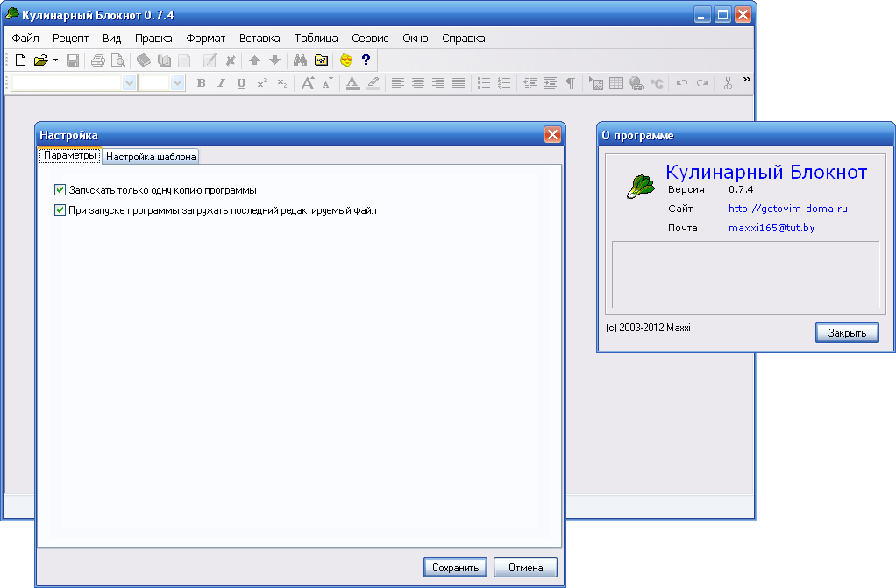
Task: Click the printer icon
Action: point(98,60)
